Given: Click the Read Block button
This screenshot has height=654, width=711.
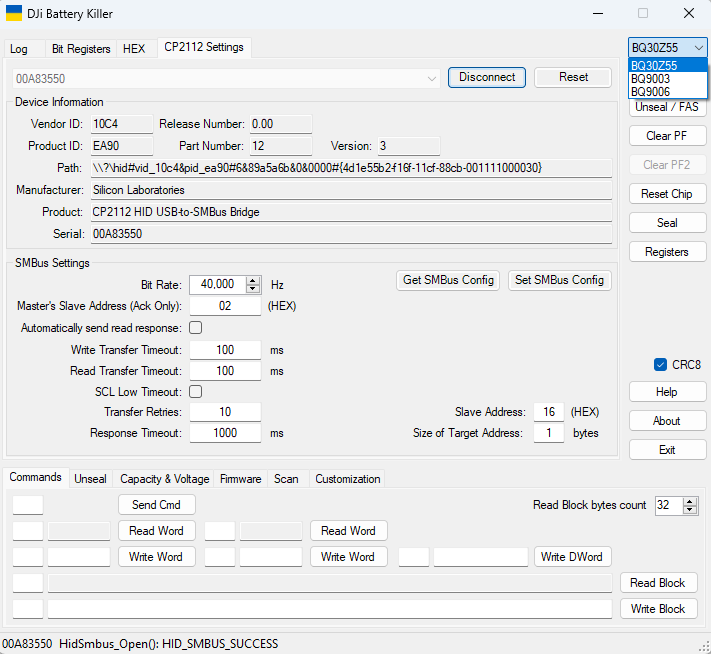Looking at the screenshot, I should click(658, 583).
